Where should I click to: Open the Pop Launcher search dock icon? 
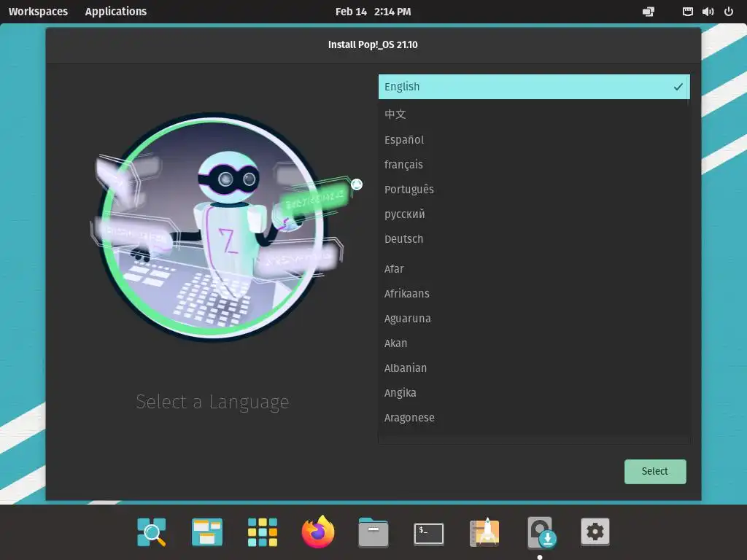click(x=152, y=532)
